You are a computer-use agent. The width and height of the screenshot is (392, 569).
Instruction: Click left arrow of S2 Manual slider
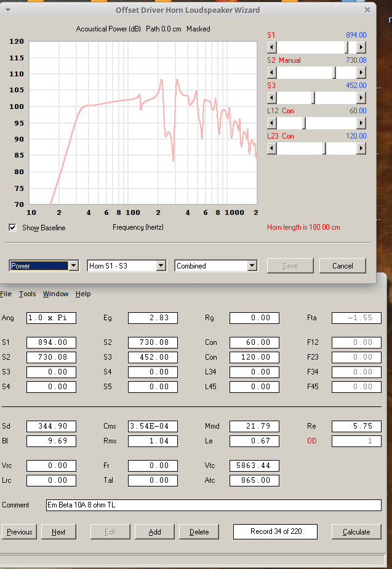pos(272,73)
